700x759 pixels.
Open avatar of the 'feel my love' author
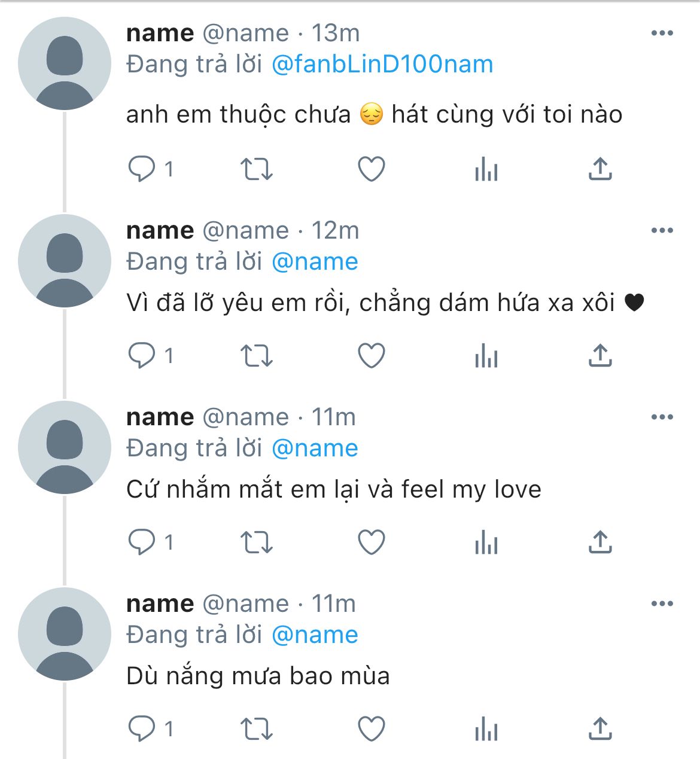pos(65,447)
